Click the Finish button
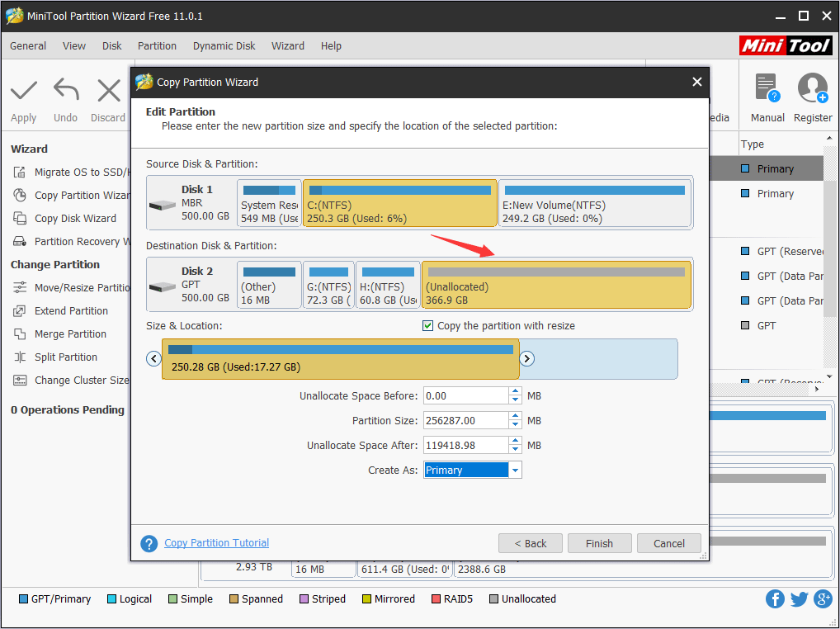Image resolution: width=840 pixels, height=629 pixels. (599, 543)
